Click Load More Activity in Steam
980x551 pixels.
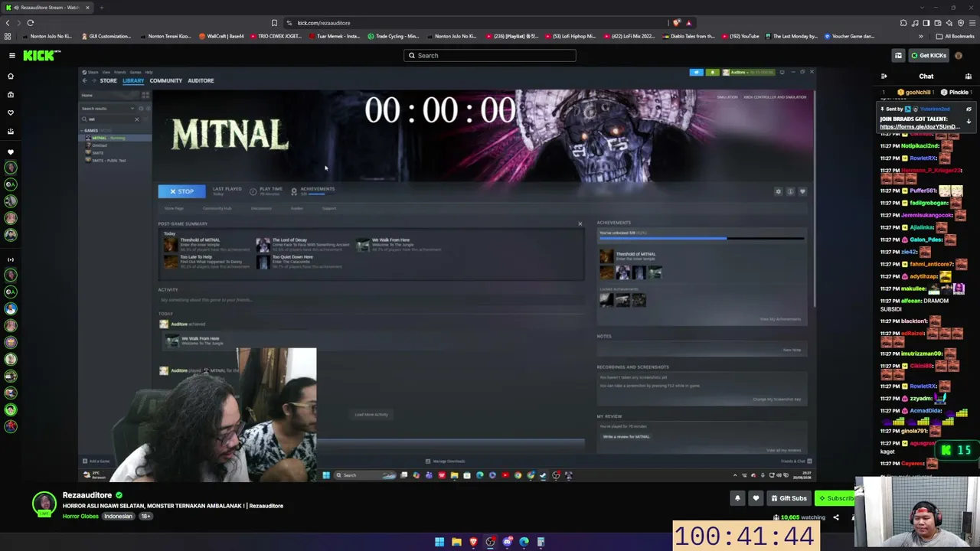point(371,415)
